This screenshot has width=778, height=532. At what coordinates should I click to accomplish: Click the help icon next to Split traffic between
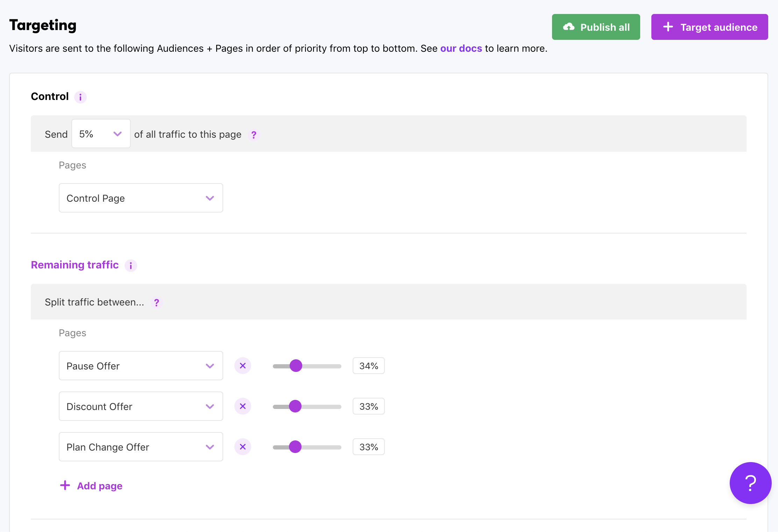point(157,302)
